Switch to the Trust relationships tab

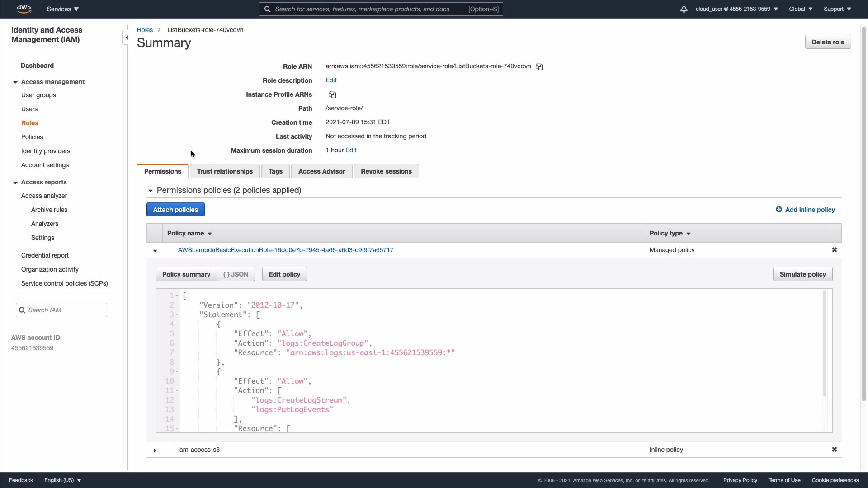pos(225,171)
